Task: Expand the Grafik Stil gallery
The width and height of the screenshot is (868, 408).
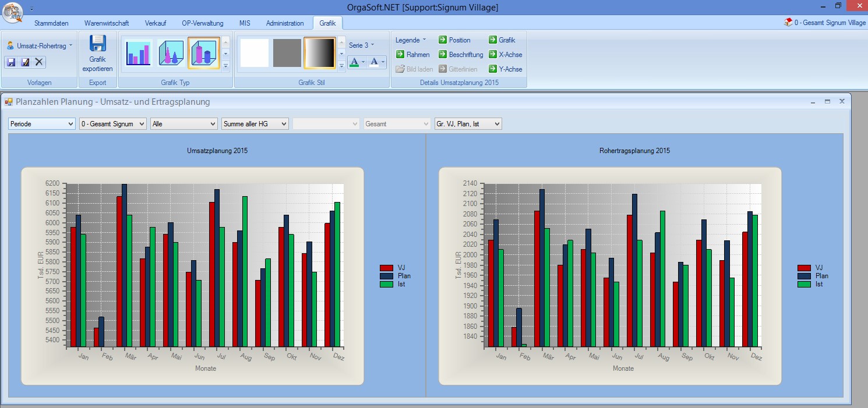Action: point(342,65)
